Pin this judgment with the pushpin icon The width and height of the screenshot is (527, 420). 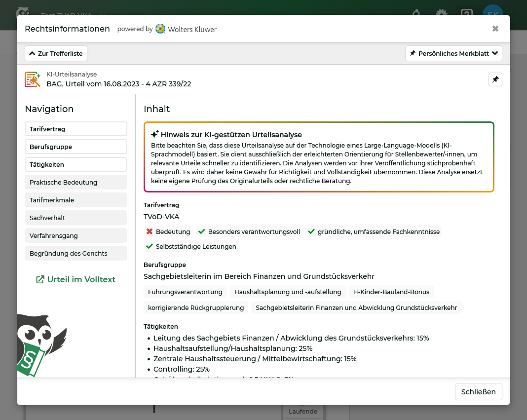(495, 79)
